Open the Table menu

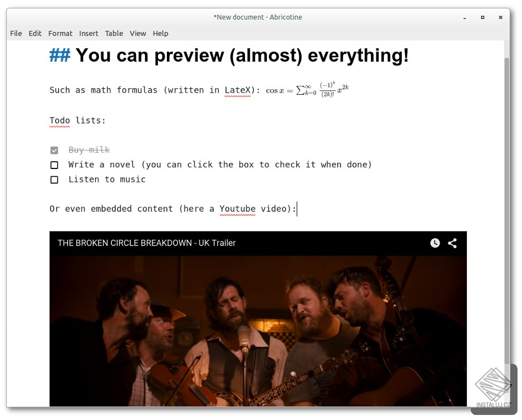click(114, 33)
